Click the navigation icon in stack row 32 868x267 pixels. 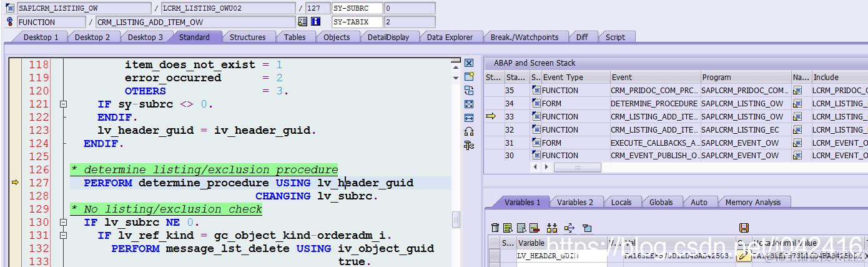pos(797,129)
